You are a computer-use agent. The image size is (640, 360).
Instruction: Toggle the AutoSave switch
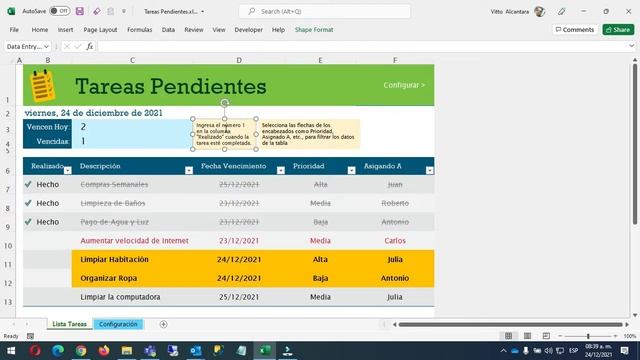point(60,11)
